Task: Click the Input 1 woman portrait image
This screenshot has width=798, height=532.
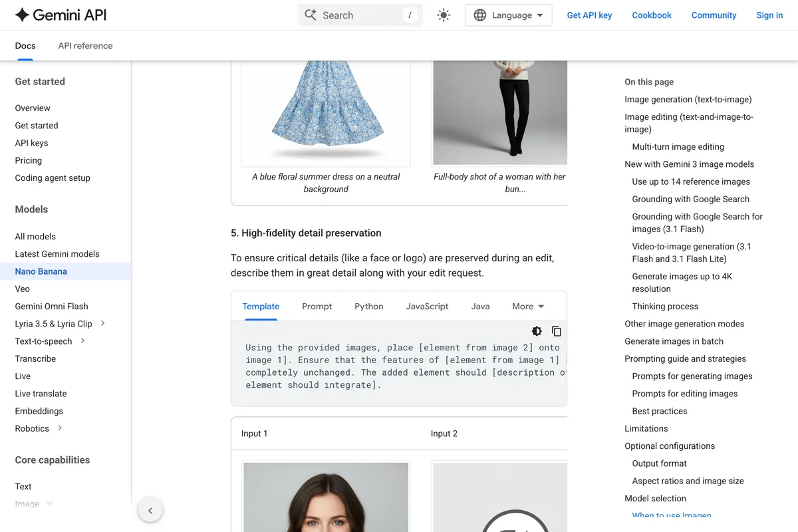Action: point(326,497)
